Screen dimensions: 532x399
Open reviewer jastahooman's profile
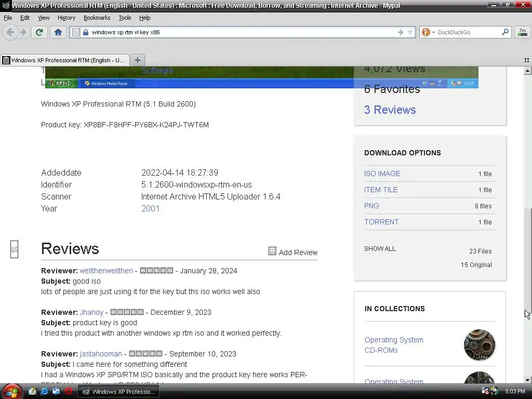click(101, 354)
